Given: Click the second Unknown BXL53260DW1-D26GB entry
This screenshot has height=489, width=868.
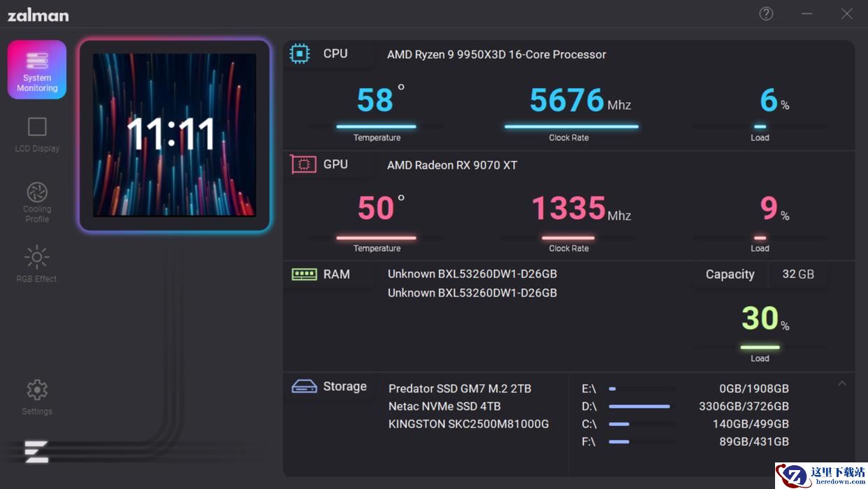Looking at the screenshot, I should [x=472, y=292].
